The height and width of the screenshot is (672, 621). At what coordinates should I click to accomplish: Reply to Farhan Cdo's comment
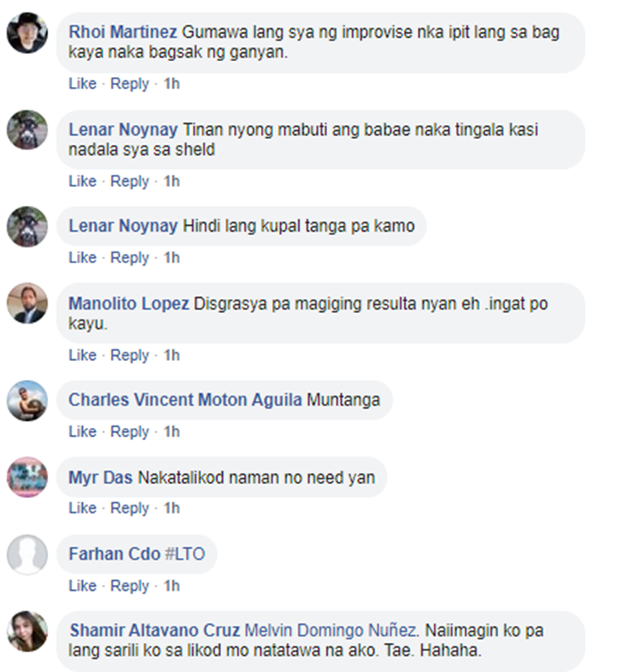[129, 586]
